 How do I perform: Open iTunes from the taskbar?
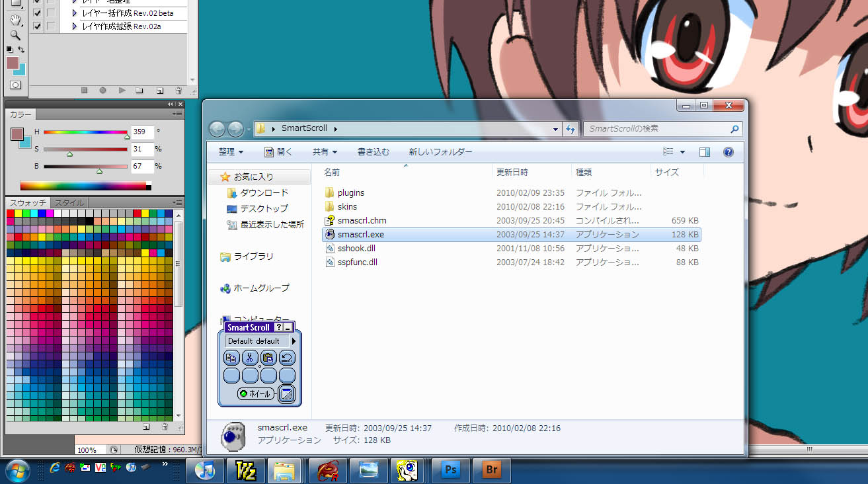[205, 470]
